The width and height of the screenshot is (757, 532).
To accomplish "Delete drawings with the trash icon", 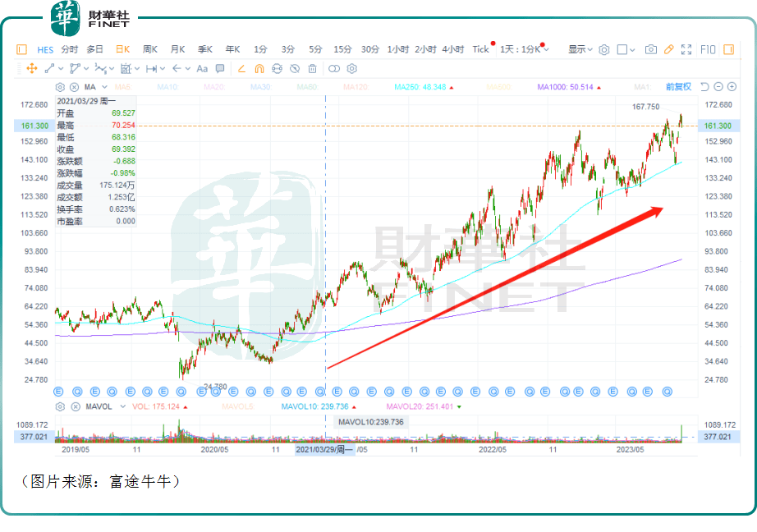I will (x=314, y=69).
